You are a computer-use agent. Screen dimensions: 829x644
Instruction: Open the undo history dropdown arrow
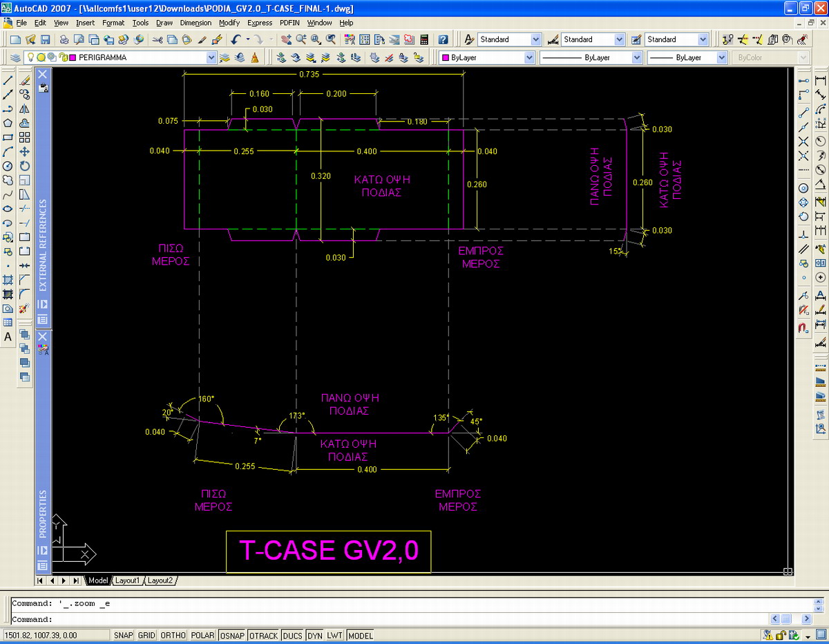pos(247,39)
